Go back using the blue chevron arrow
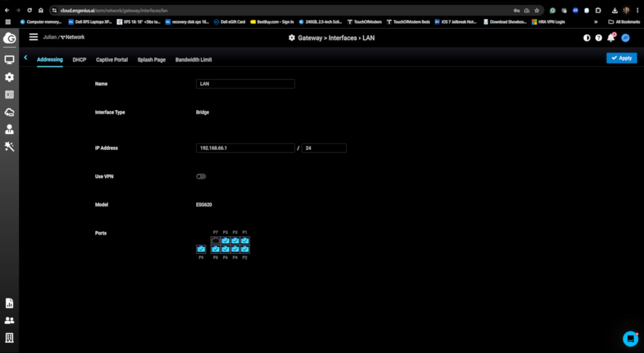 (25, 57)
